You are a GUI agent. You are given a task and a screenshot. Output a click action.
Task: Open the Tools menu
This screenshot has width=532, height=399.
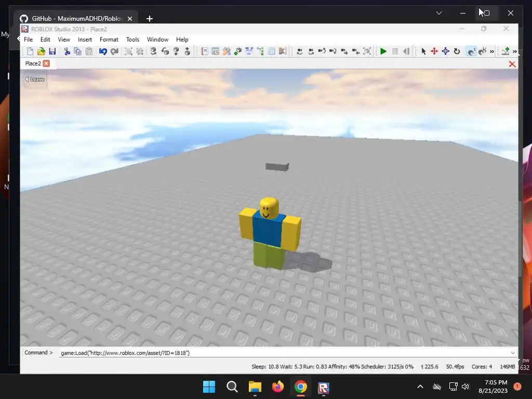[x=132, y=39]
